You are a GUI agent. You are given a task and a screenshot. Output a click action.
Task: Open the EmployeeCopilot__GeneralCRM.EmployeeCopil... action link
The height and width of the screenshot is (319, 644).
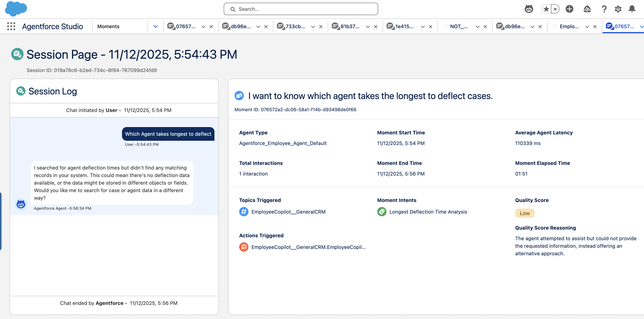[x=308, y=247]
